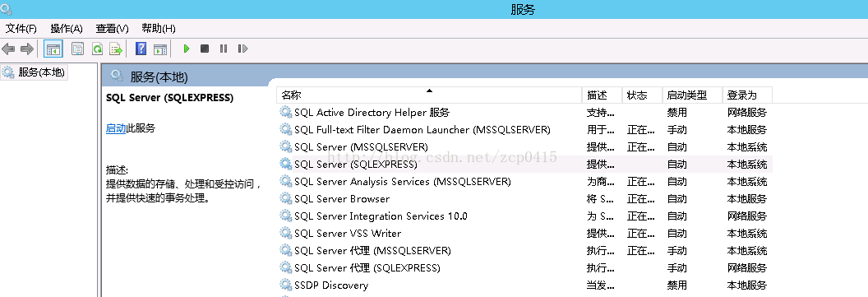Open the 查看(V) menu

click(112, 28)
